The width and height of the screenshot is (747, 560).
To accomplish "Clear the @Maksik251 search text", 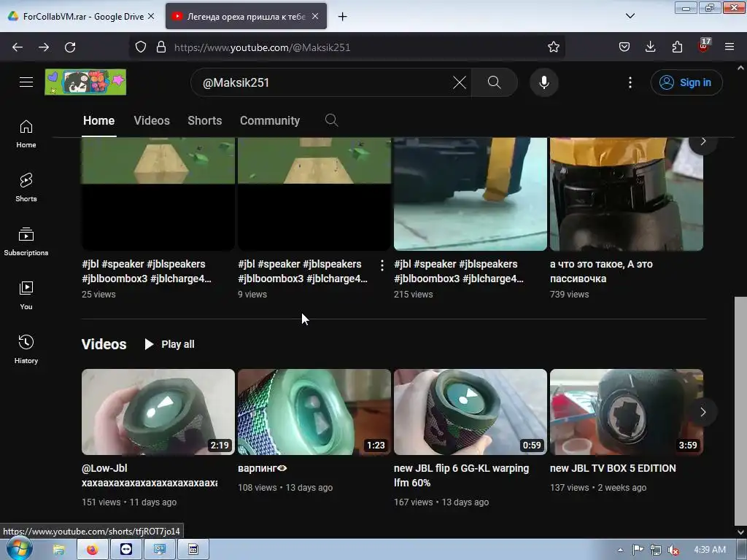I will (x=460, y=82).
